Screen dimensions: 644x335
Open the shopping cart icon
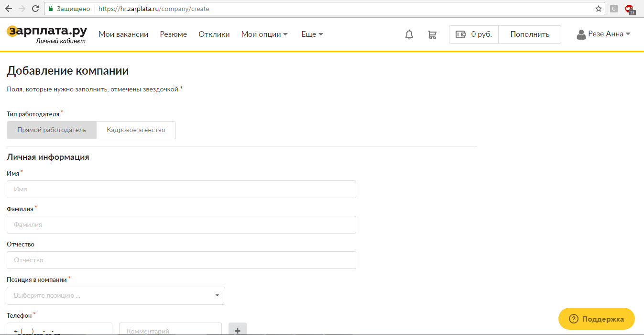tap(432, 34)
